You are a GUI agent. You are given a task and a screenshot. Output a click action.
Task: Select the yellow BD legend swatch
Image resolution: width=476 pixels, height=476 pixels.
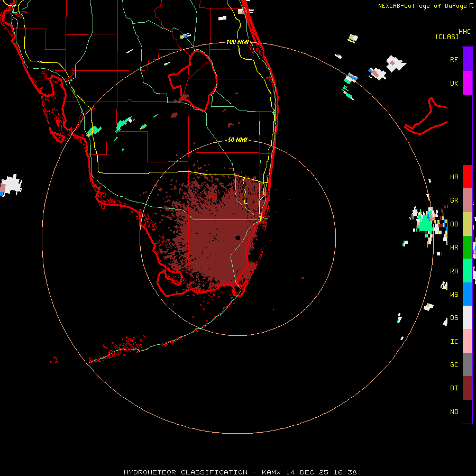pyautogui.click(x=467, y=224)
